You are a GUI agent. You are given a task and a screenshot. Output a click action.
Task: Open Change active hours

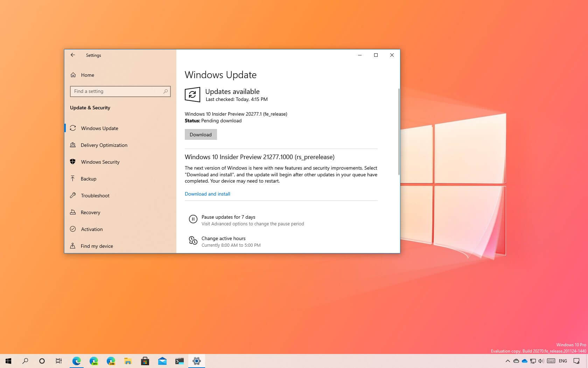click(224, 238)
